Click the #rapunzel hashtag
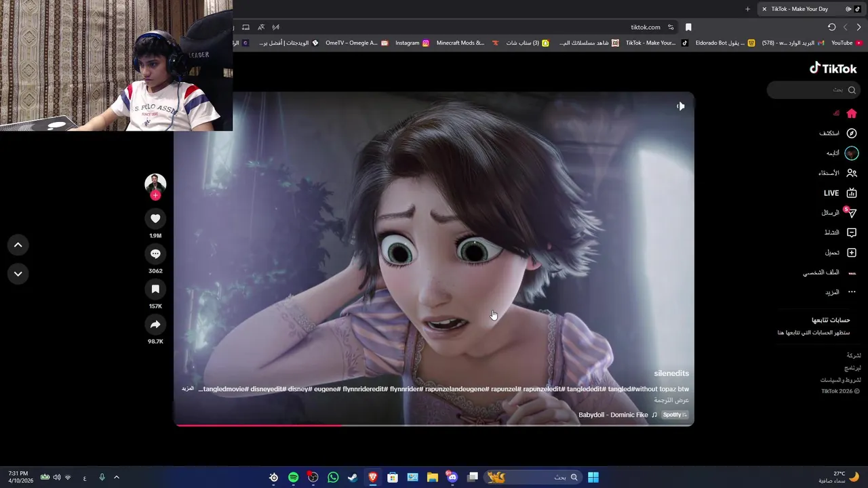 (505, 389)
